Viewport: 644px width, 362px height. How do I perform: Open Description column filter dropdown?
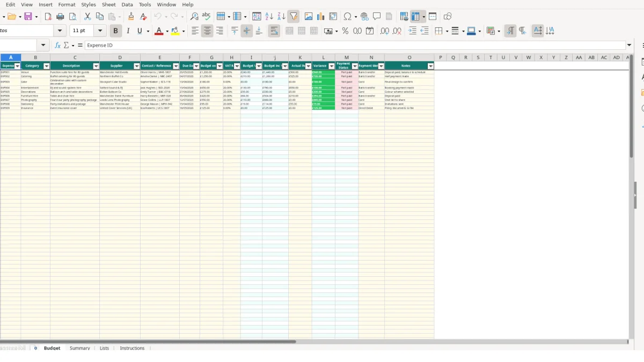(x=96, y=66)
